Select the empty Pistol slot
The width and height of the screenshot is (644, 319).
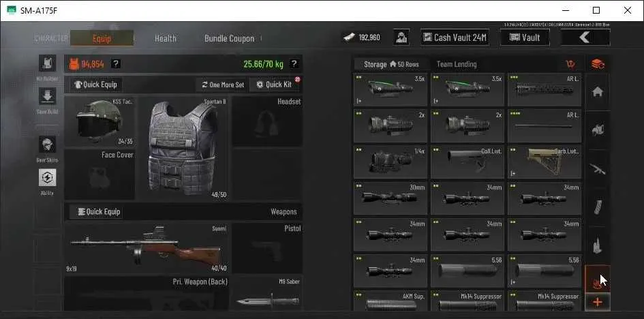coord(267,248)
